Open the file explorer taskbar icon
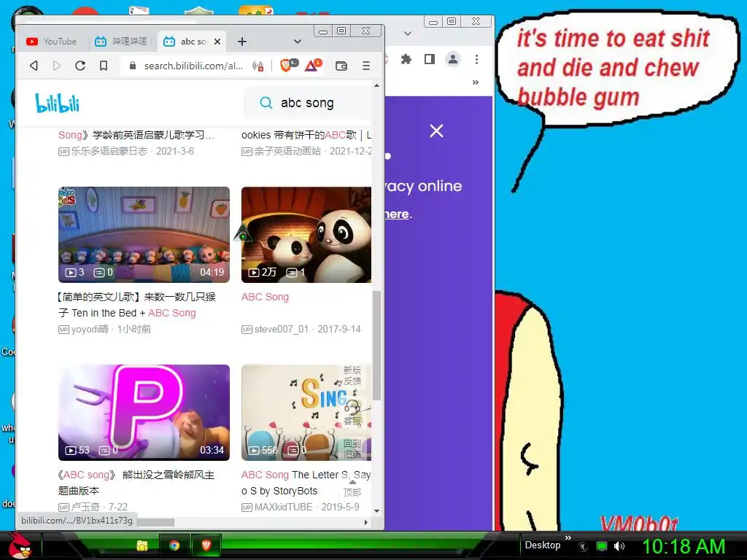Screen dimensions: 747x560 click(x=142, y=545)
